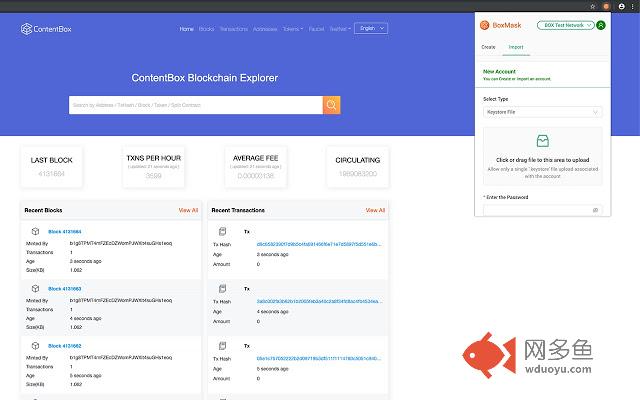This screenshot has height=400, width=640.
Task: Switch to the Import tab in BoxMask
Action: click(516, 47)
